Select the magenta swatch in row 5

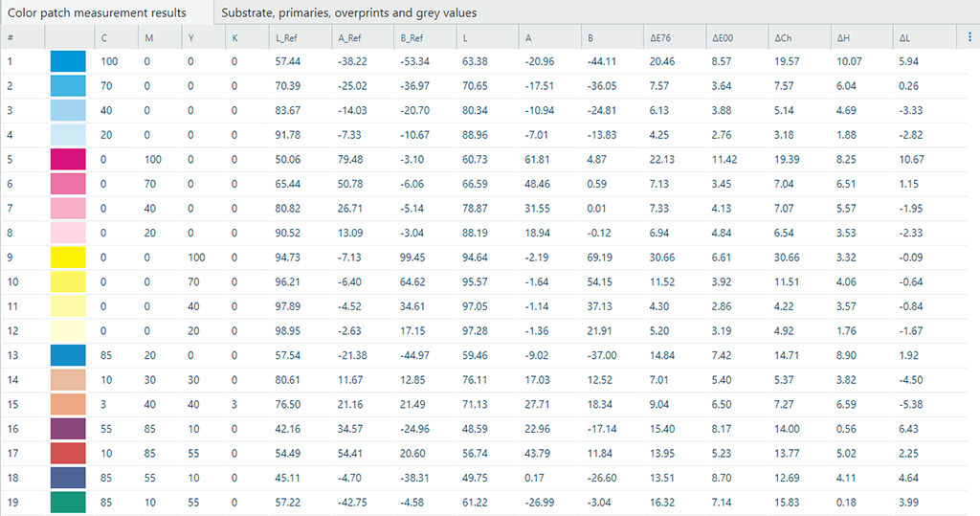tap(68, 159)
